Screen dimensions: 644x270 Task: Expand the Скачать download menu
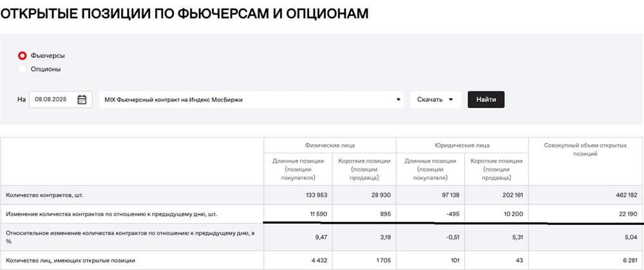click(x=435, y=100)
